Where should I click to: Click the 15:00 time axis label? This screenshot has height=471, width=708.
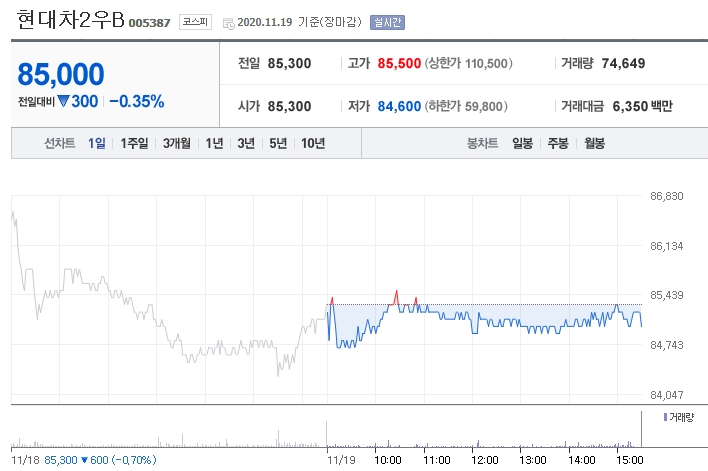629,460
